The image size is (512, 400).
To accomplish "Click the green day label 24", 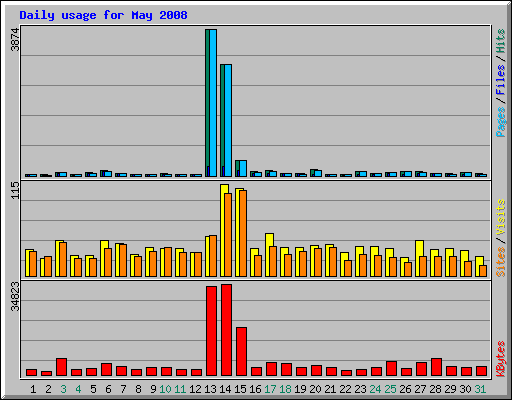I will [375, 389].
